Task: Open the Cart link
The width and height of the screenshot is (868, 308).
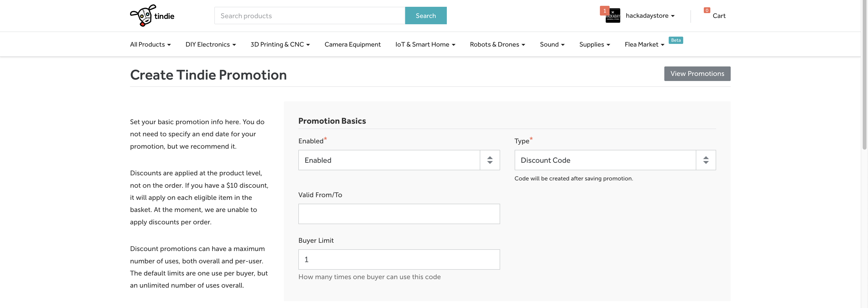Action: tap(719, 16)
